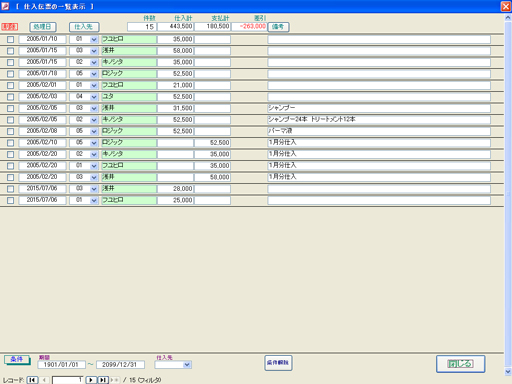
Task: Click the 閉じる close form button
Action: point(460,364)
